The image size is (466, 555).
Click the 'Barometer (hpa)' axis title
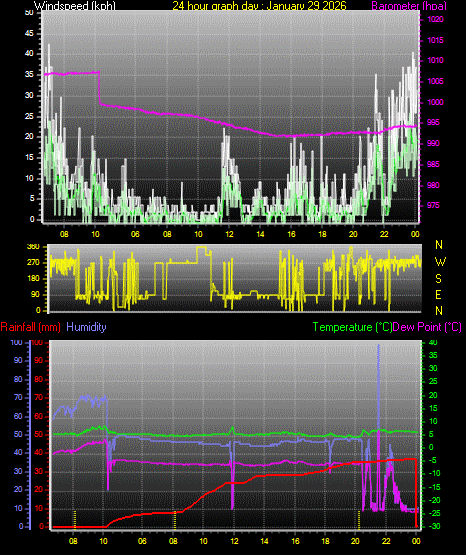[409, 6]
